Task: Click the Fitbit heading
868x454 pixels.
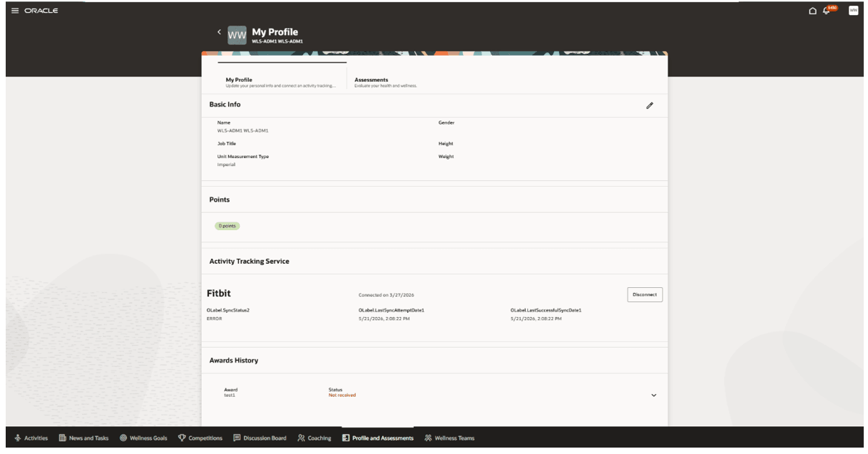Action: [x=218, y=294]
